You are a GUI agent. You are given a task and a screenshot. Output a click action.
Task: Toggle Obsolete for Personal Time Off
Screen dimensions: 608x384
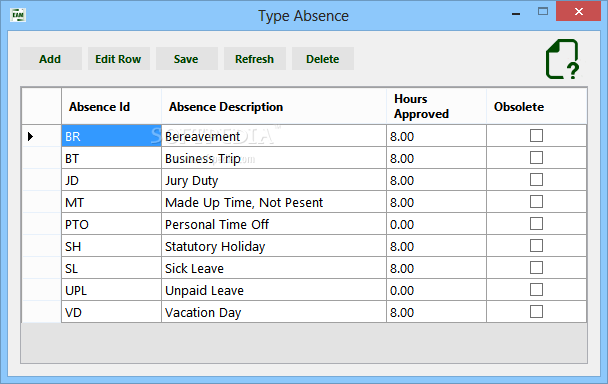pyautogui.click(x=536, y=224)
